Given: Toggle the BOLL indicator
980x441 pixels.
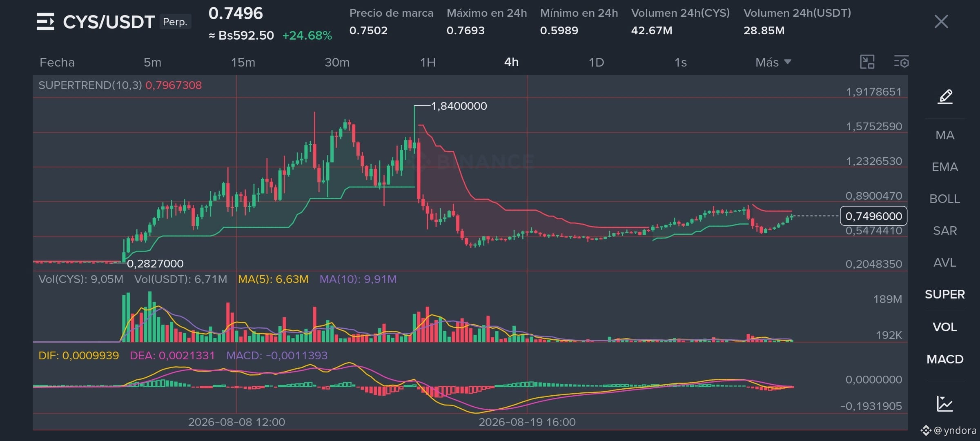Looking at the screenshot, I should pyautogui.click(x=945, y=199).
